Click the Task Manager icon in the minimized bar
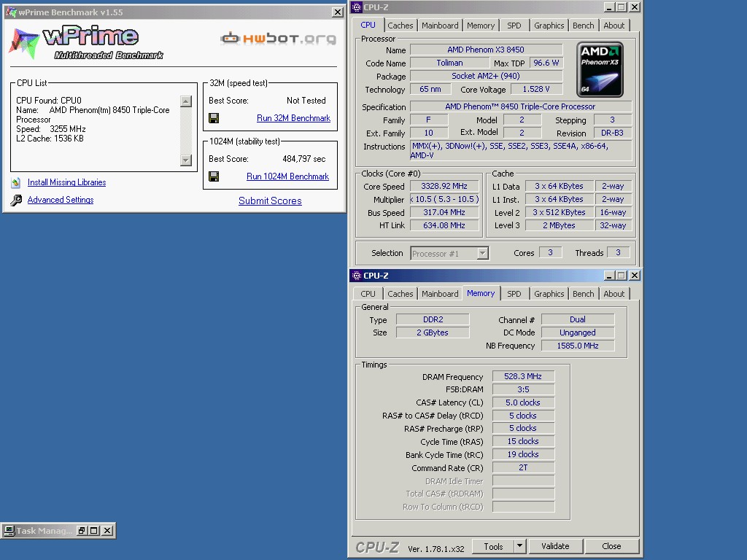747x560 pixels. click(x=9, y=531)
